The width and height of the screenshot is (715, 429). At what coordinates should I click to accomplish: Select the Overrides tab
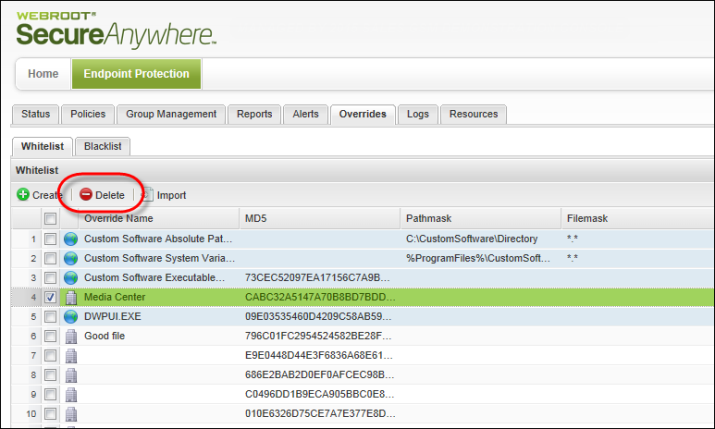[x=363, y=114]
